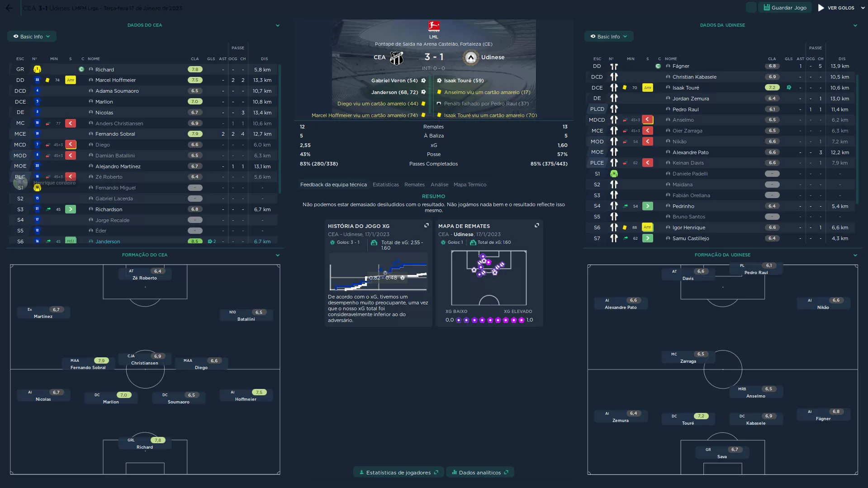Click the xG timeline graph
The height and width of the screenshot is (488, 868).
pyautogui.click(x=378, y=271)
